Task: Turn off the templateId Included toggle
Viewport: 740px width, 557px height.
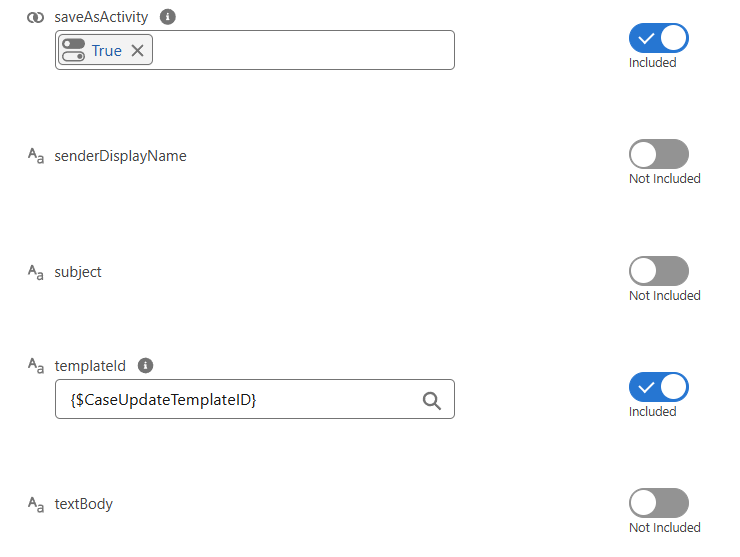Action: click(x=658, y=387)
